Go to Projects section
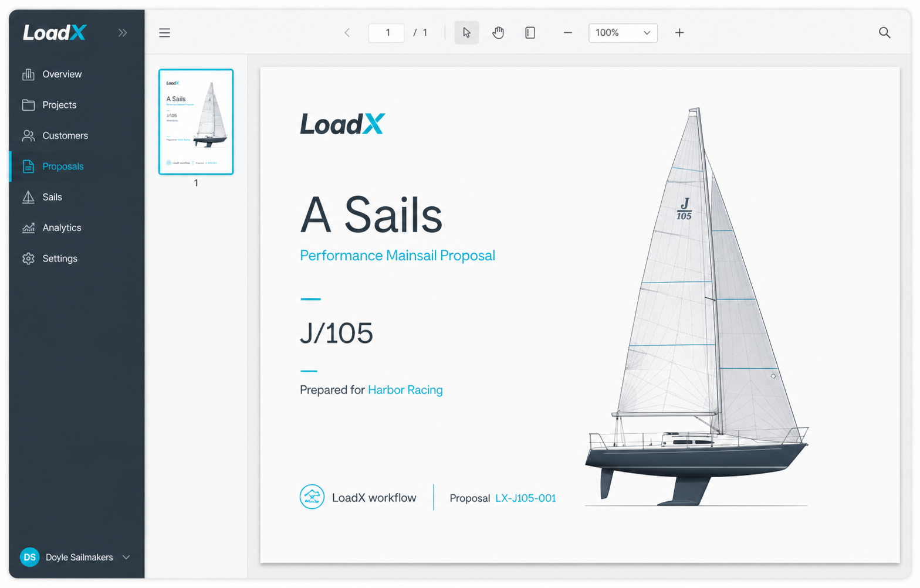The height and width of the screenshot is (588, 920). [77, 105]
